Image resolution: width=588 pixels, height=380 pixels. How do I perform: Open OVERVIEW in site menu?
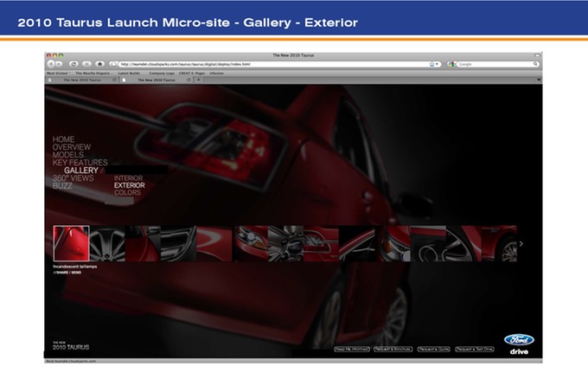[x=72, y=147]
